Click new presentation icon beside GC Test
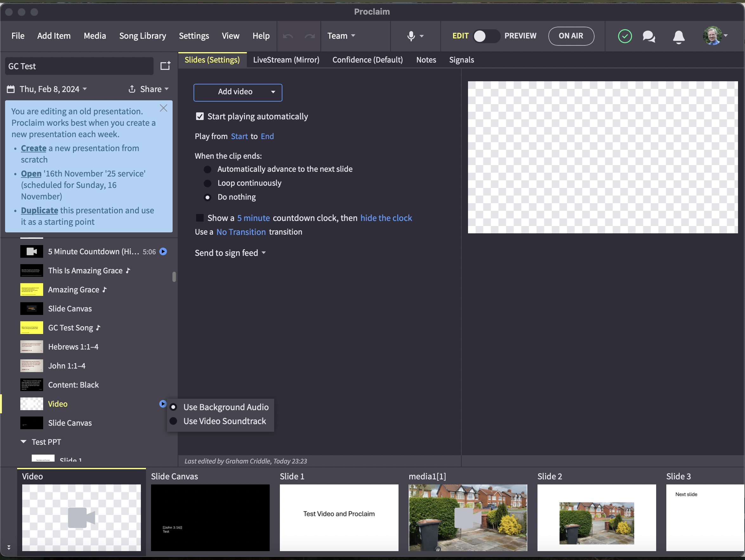Viewport: 745px width, 560px height. coord(165,66)
